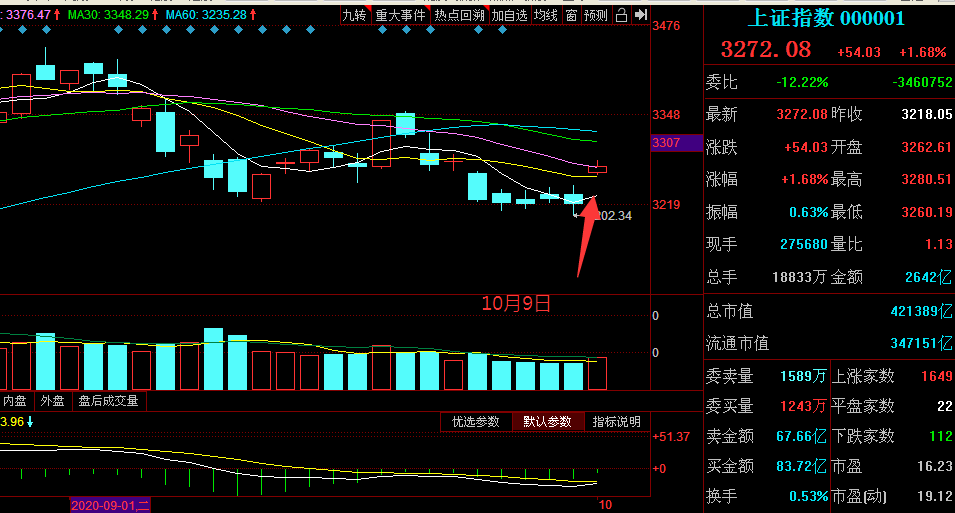955x513 pixels.
Task: Switch to the 内盘 tab
Action: 15,401
